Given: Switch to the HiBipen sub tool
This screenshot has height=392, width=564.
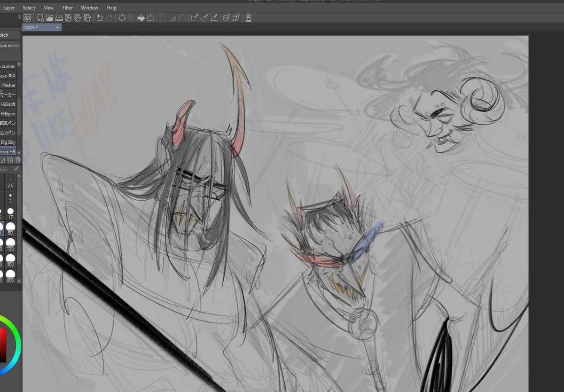Looking at the screenshot, I should click(x=9, y=113).
